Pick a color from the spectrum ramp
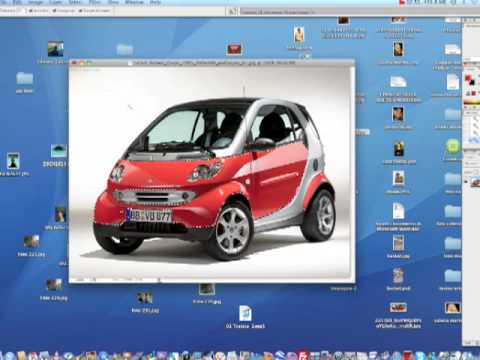This screenshot has height=360, width=480. (x=472, y=102)
